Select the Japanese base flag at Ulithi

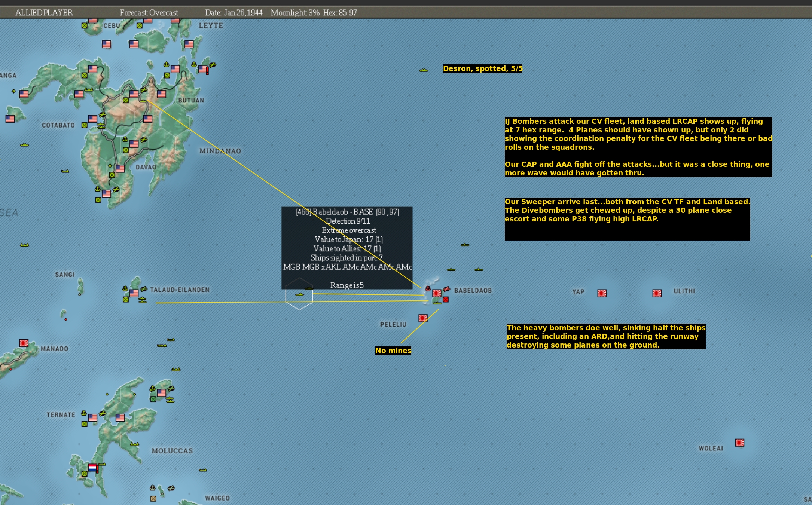[x=657, y=293]
